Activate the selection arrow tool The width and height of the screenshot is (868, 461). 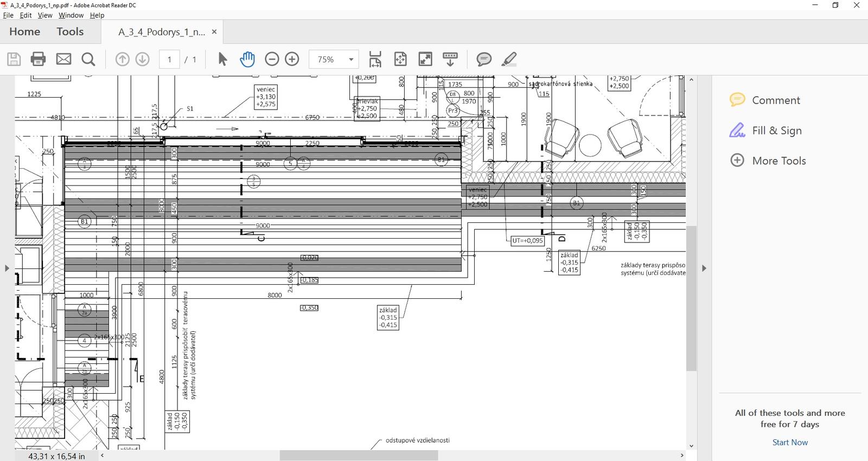pos(222,59)
